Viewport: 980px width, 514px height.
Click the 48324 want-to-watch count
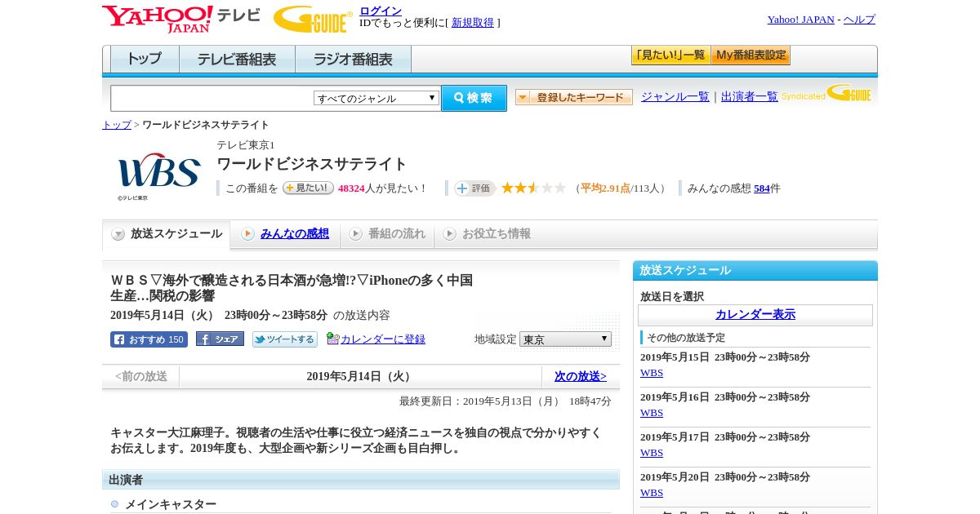(351, 188)
